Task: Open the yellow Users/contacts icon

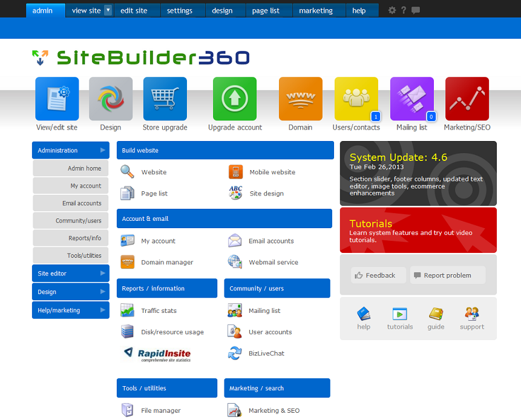Action: (356, 99)
